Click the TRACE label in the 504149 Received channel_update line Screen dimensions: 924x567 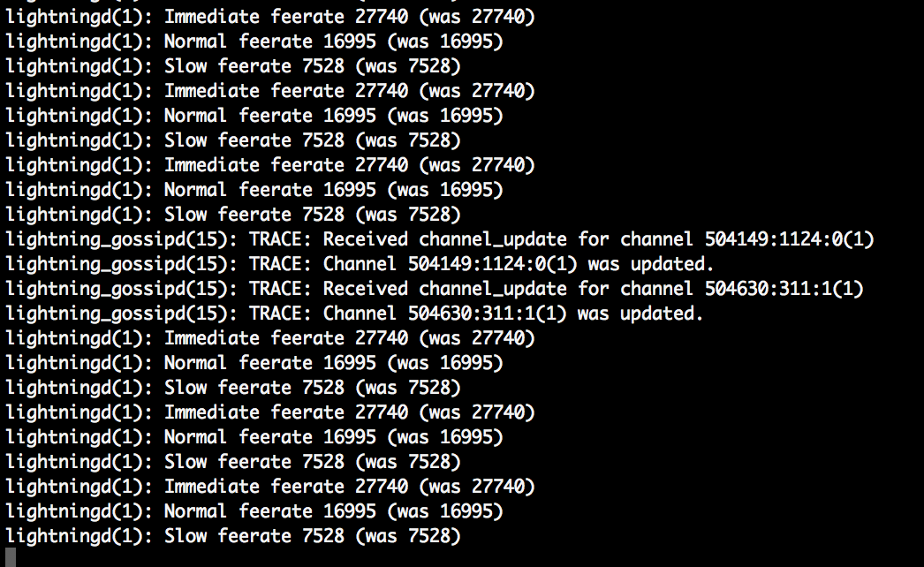click(x=280, y=239)
